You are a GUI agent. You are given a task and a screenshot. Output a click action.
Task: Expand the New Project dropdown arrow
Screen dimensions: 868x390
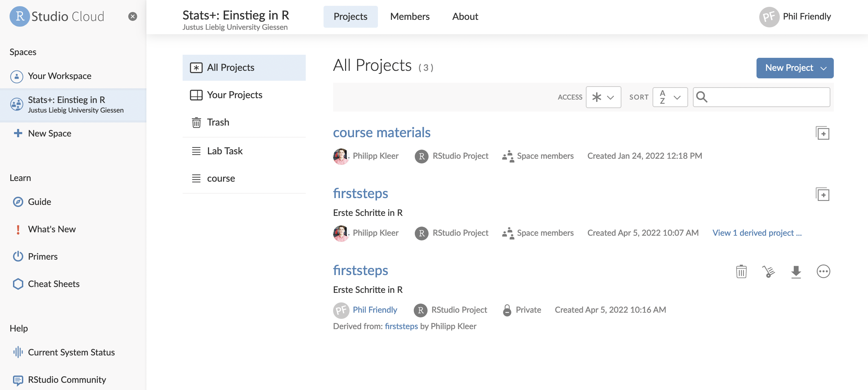click(824, 68)
